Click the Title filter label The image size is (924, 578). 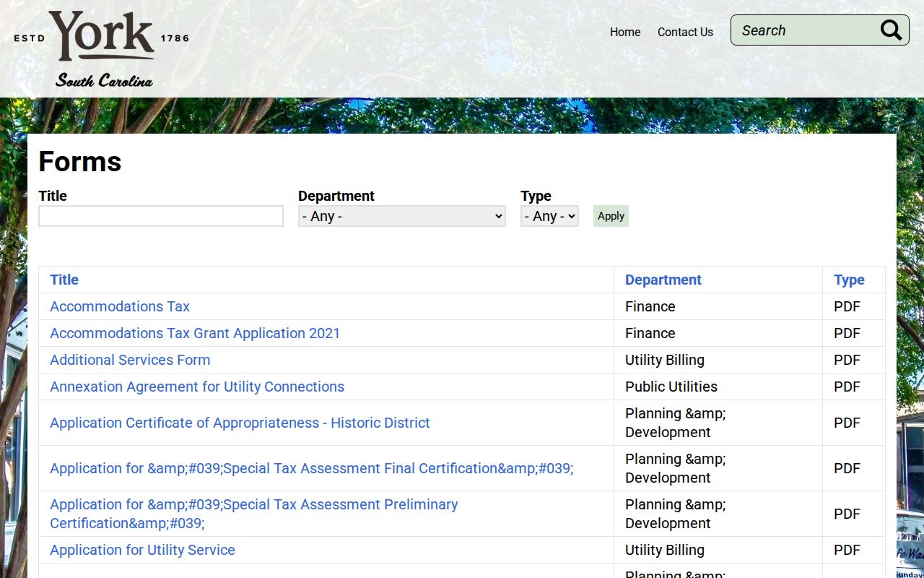[53, 196]
